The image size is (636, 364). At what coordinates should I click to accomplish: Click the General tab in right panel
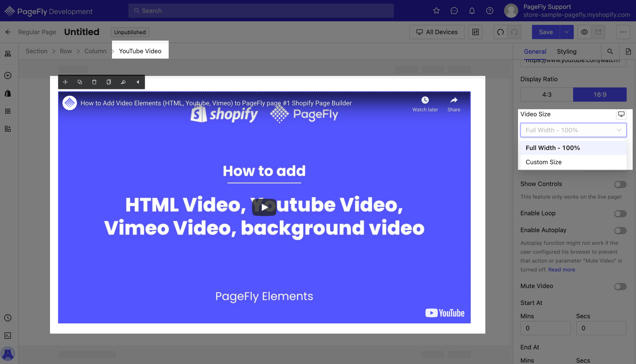(x=535, y=51)
